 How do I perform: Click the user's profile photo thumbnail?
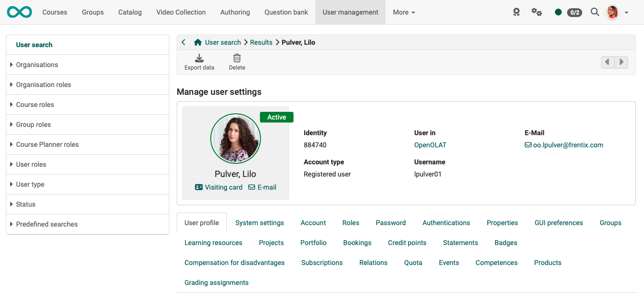tap(235, 139)
